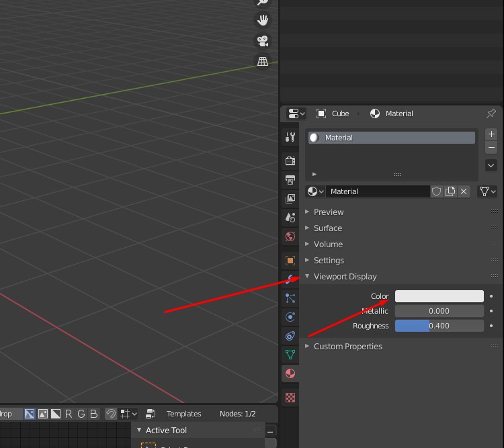The width and height of the screenshot is (504, 448).
Task: Show only the G channel
Action: 81,414
